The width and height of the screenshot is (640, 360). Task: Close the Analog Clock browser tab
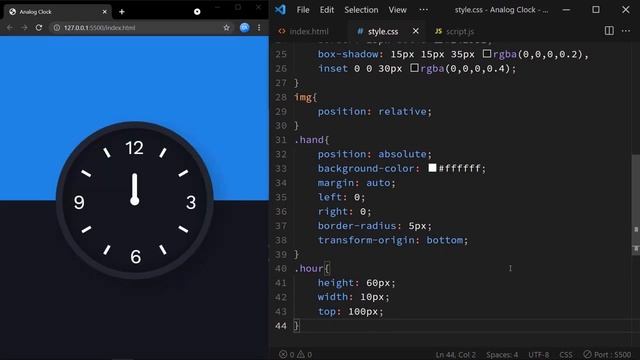(x=104, y=12)
